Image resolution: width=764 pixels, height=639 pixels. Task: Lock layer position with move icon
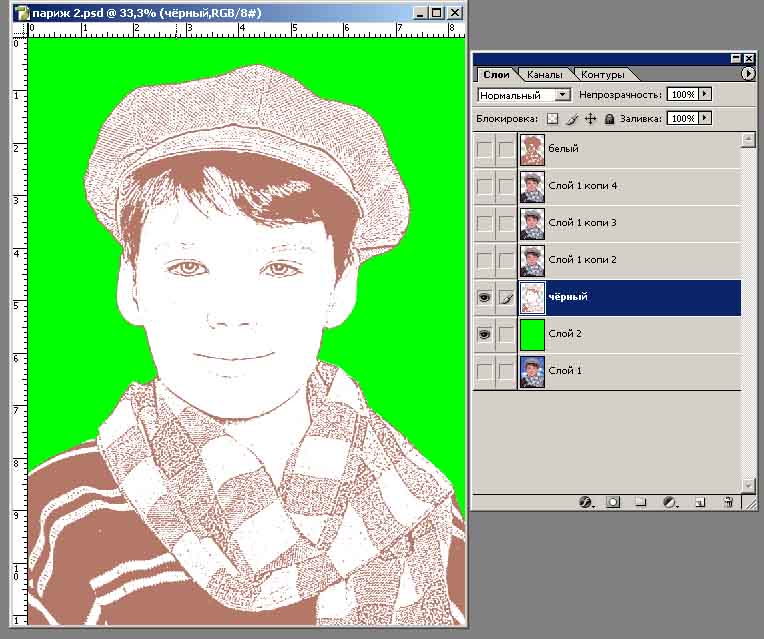click(x=590, y=119)
